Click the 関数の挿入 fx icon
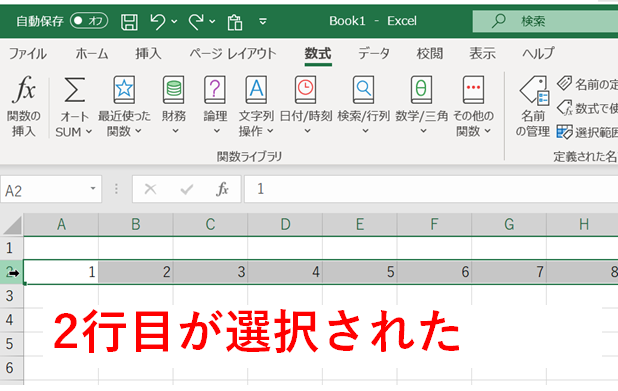 point(24,89)
